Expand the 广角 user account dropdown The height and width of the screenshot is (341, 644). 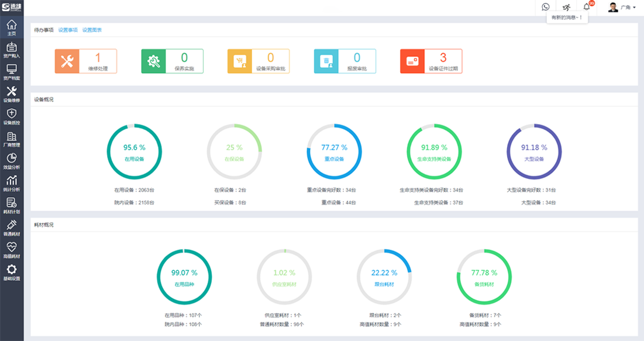click(622, 8)
